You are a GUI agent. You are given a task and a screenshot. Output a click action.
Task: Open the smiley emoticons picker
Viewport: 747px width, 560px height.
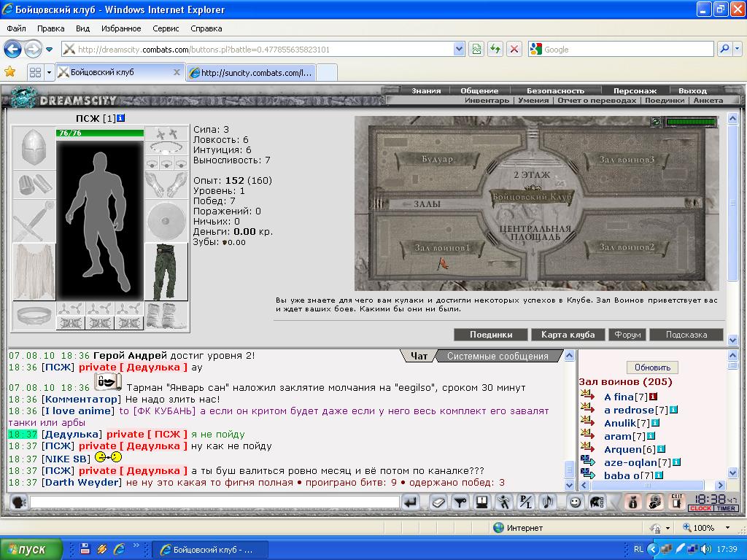pyautogui.click(x=575, y=502)
